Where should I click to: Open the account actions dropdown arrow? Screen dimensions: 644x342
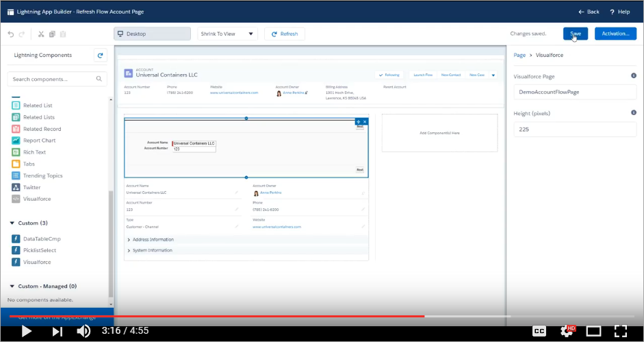493,75
